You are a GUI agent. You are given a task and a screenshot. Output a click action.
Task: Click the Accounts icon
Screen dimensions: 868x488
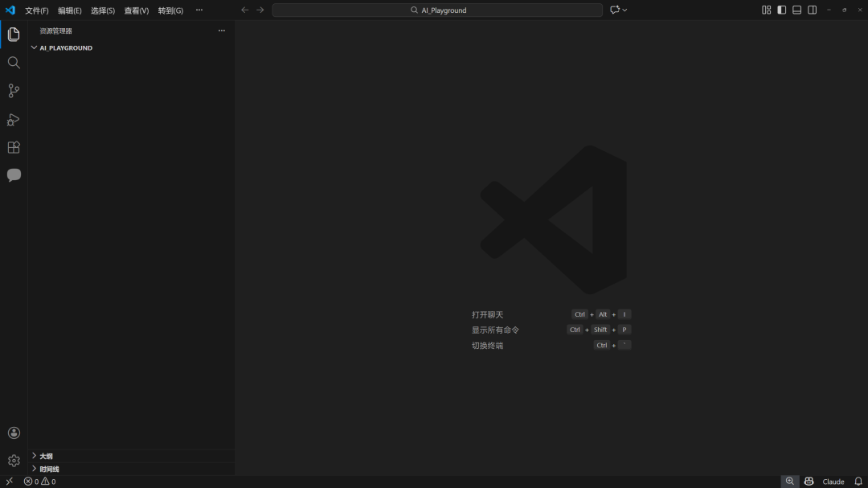(x=14, y=433)
